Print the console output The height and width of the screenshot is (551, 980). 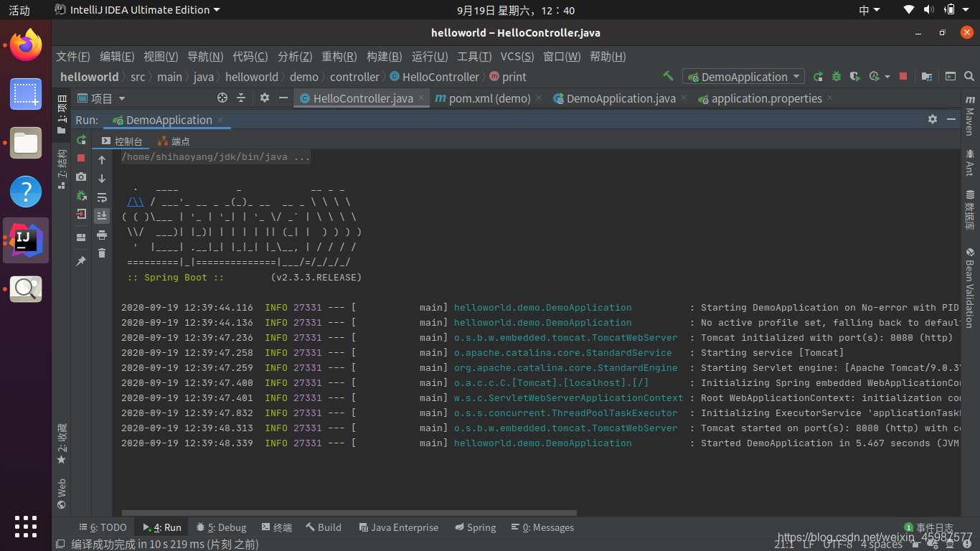click(102, 235)
